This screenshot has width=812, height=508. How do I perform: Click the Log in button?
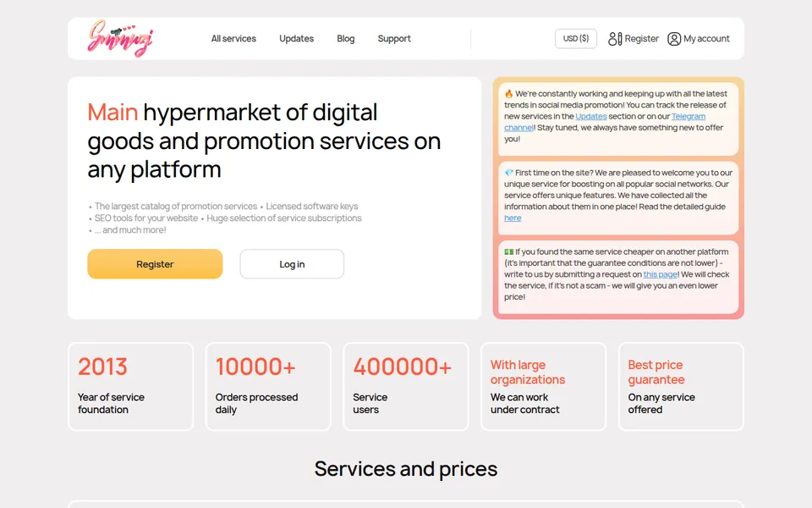point(292,264)
